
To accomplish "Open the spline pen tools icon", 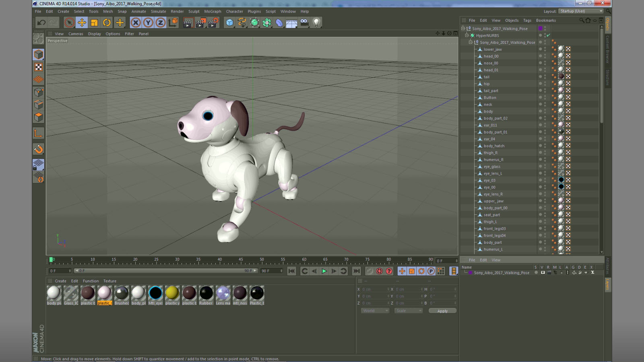I will [242, 23].
